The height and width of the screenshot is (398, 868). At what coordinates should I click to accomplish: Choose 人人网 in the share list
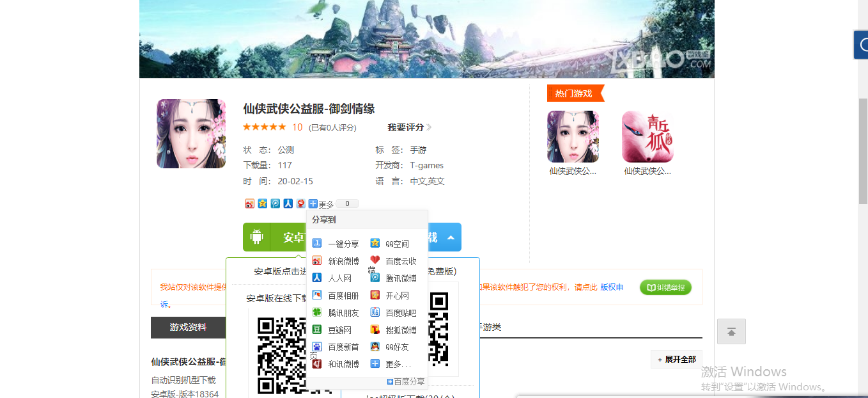[339, 278]
